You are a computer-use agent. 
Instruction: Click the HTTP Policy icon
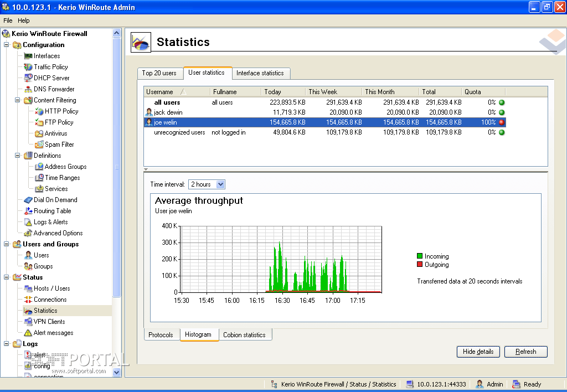click(x=39, y=111)
